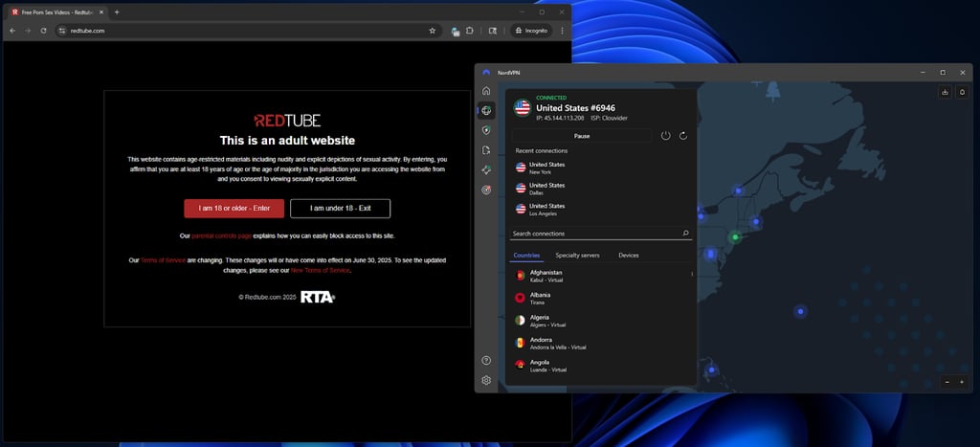980x447 pixels.
Task: Click the browser Back arrow
Action: point(12,31)
